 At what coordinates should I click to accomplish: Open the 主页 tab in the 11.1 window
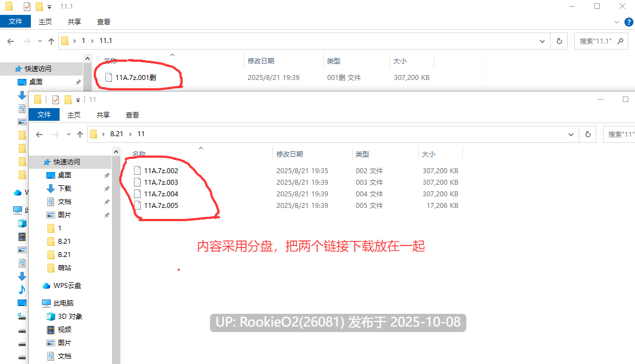(x=45, y=22)
